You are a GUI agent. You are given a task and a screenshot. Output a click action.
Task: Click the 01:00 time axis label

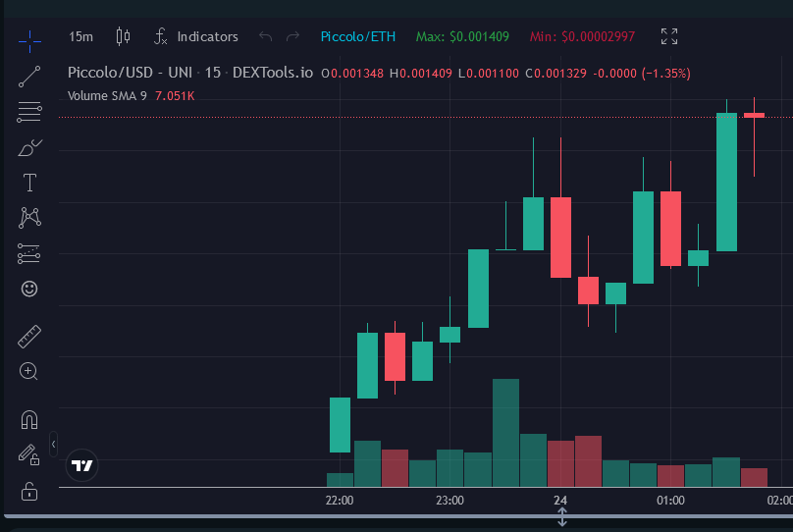tap(670, 501)
